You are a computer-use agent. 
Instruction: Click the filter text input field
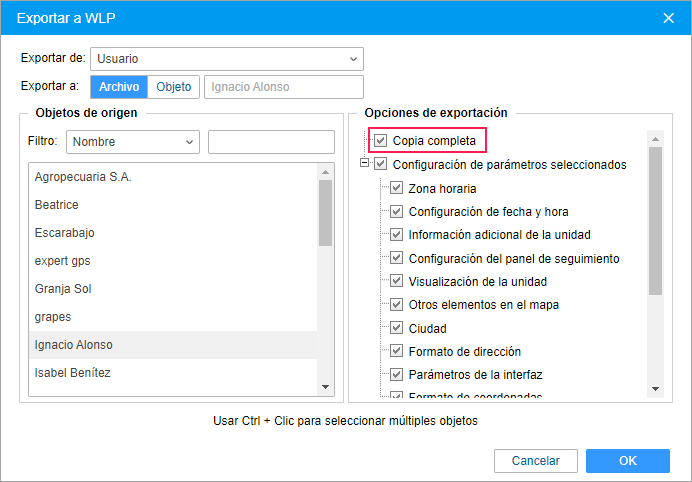click(x=271, y=141)
